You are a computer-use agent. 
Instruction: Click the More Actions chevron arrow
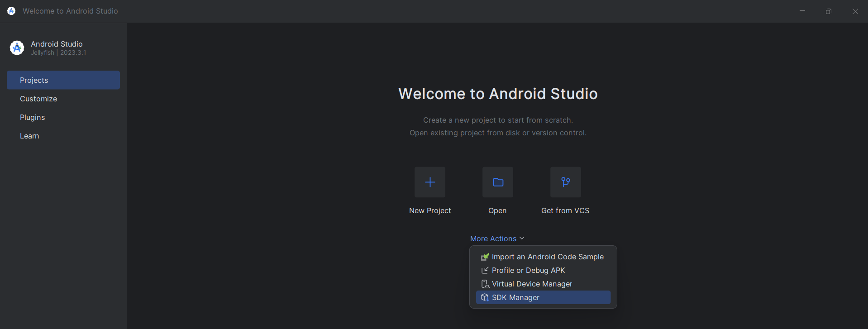point(522,238)
